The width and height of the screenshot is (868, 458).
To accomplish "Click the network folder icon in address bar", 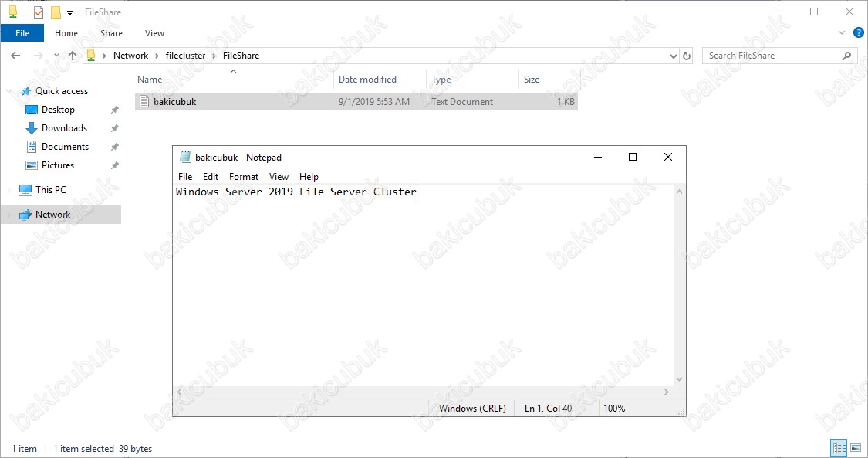I will coord(91,56).
